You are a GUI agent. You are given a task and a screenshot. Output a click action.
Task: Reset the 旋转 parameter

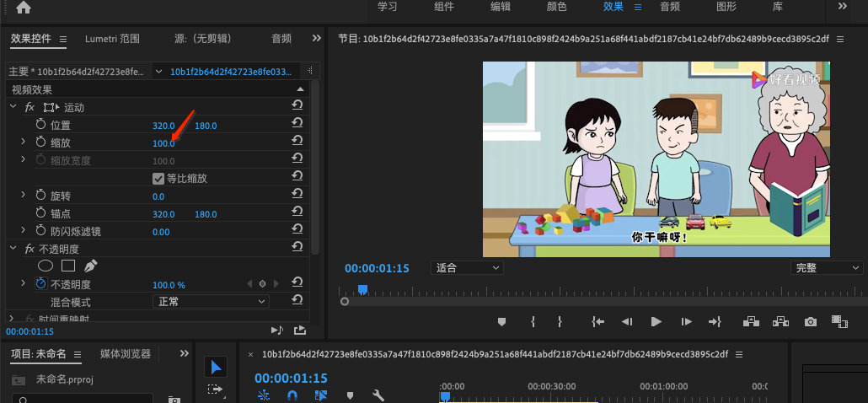tap(297, 194)
